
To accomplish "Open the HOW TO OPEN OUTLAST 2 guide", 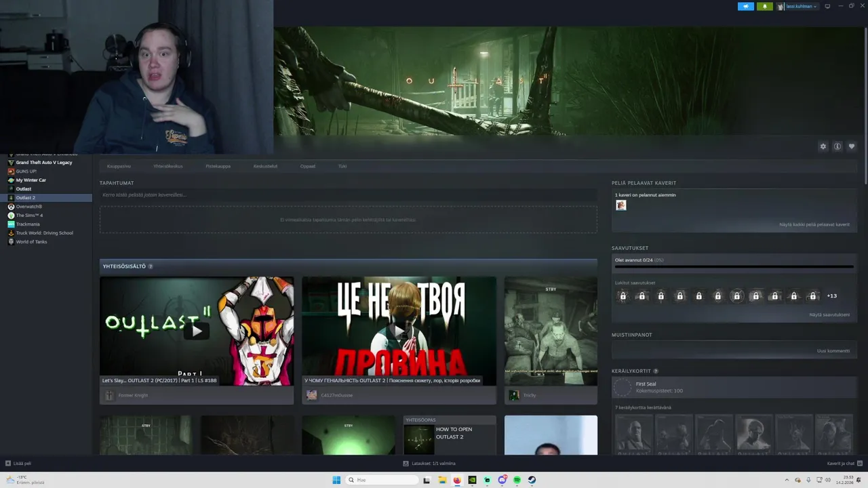I will click(450, 434).
